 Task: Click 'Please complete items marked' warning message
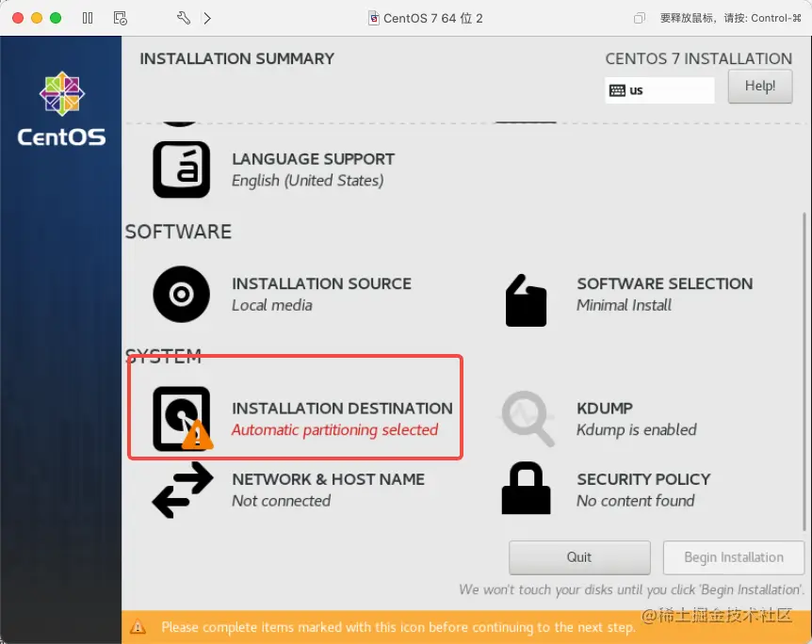(398, 627)
